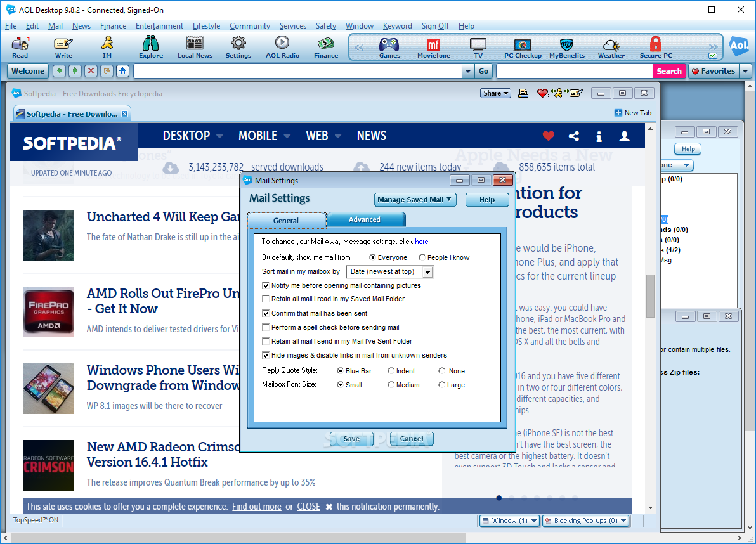The width and height of the screenshot is (756, 544).
Task: Click the Softpedia info icon
Action: (599, 136)
